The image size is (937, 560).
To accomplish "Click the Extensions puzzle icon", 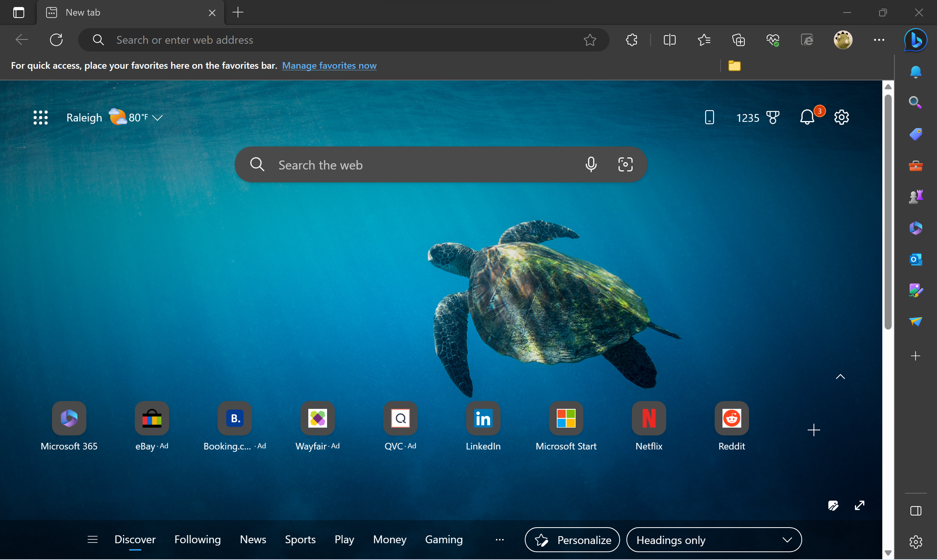I will [631, 40].
